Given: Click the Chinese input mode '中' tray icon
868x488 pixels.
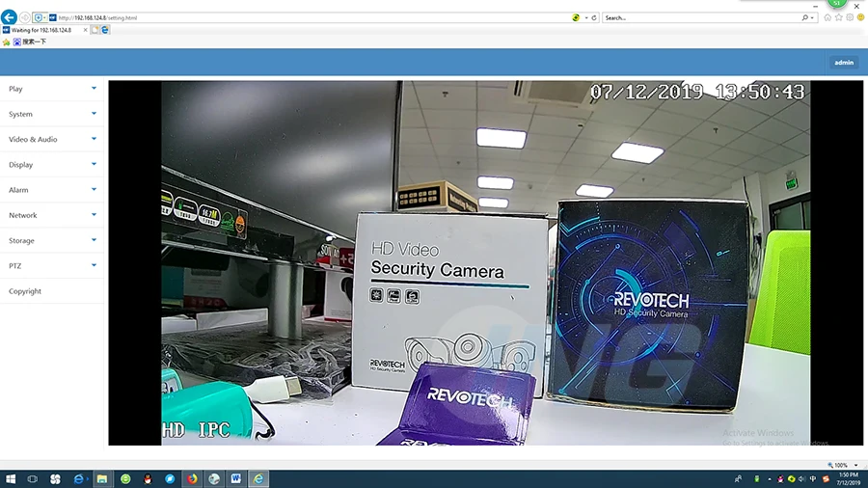Looking at the screenshot, I should tap(813, 479).
